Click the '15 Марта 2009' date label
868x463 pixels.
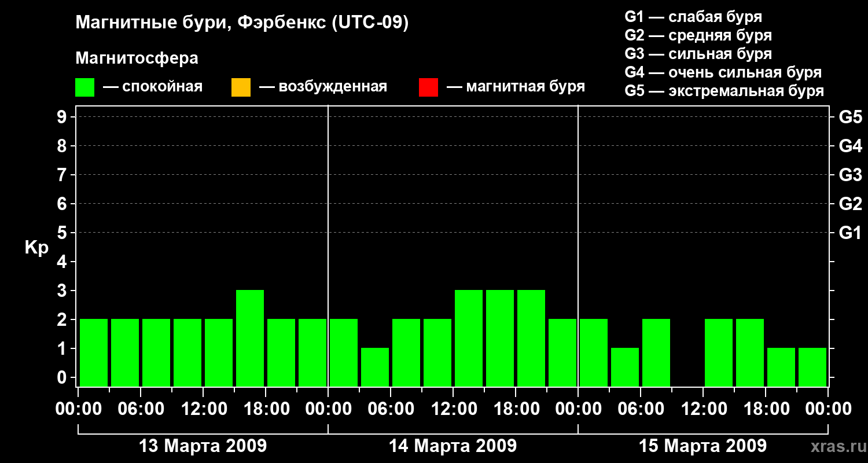(703, 446)
